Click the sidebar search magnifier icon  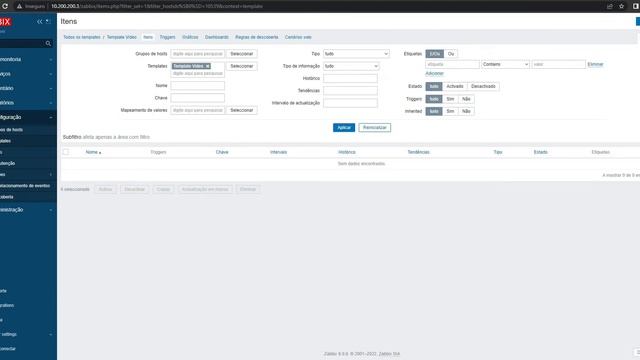tap(48, 43)
